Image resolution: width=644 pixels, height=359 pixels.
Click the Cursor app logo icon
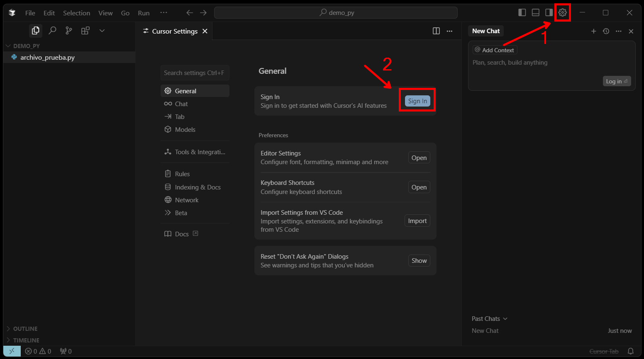(12, 12)
